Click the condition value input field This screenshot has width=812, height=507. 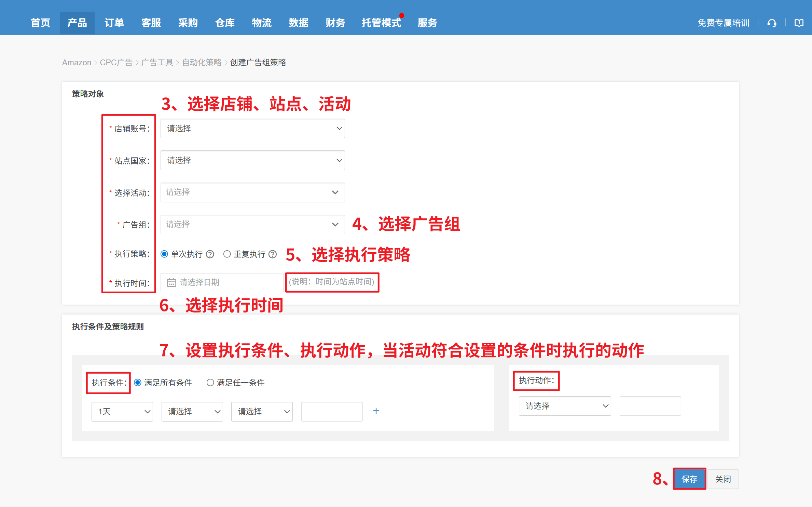(332, 411)
